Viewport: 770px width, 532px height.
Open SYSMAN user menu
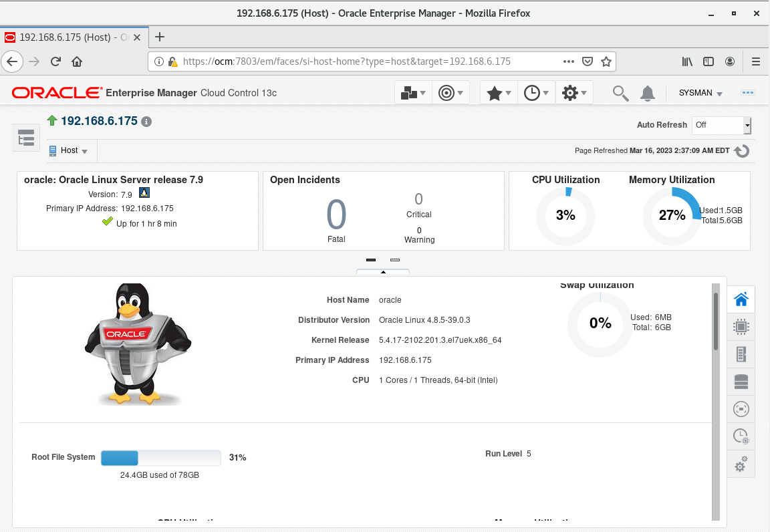coord(700,93)
